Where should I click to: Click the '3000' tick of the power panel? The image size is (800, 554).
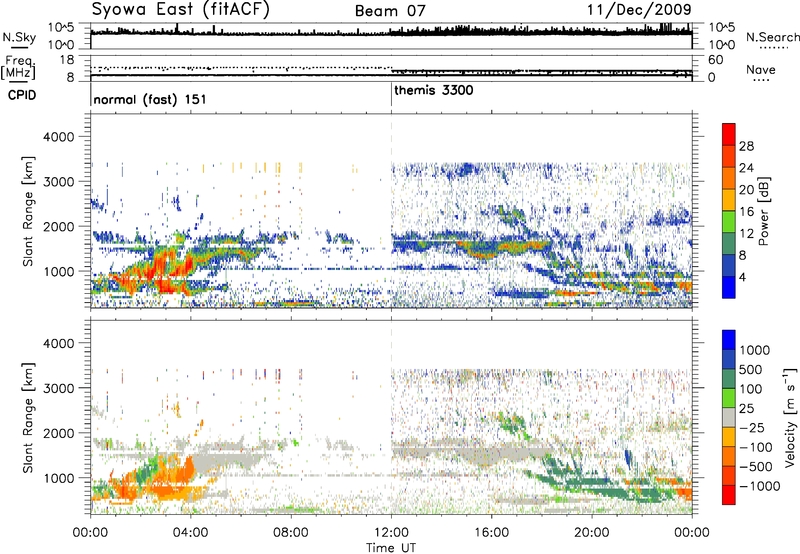tap(58, 182)
